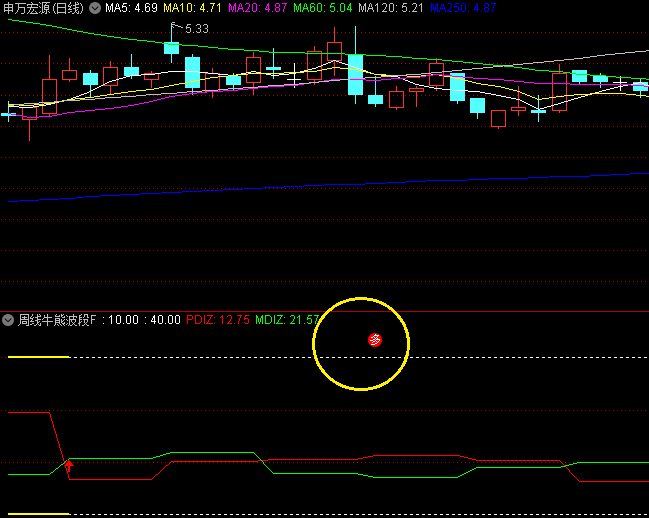Click the red up-arrow buy signal
Image resolution: width=649 pixels, height=518 pixels.
(x=69, y=465)
